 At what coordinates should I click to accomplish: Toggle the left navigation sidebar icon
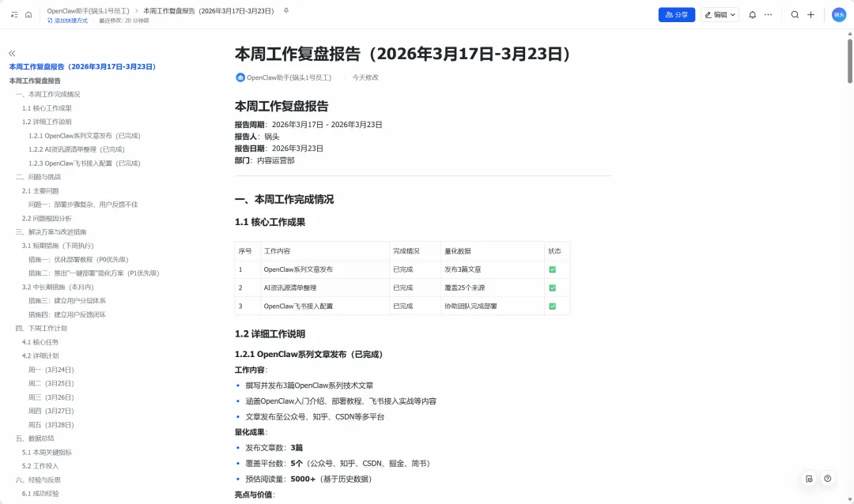pos(14,15)
